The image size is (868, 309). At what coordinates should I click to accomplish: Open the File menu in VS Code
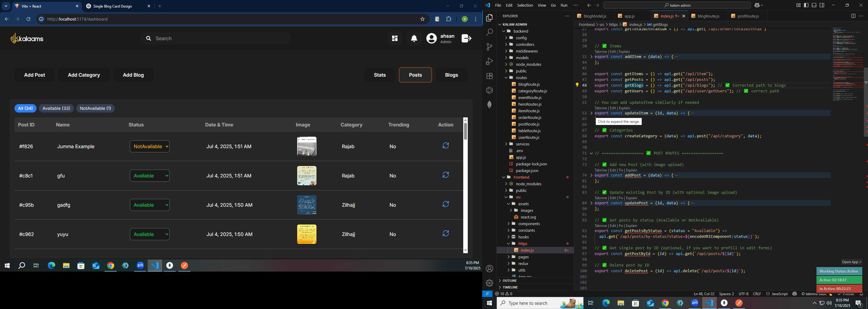(498, 5)
